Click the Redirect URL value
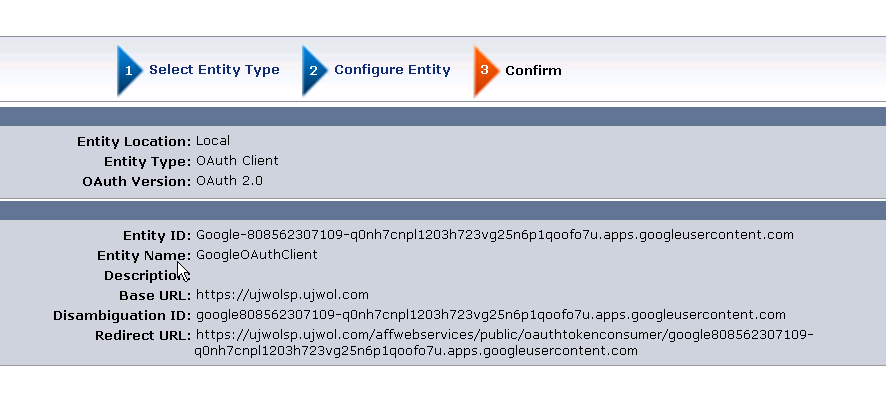The height and width of the screenshot is (398, 886). 504,343
